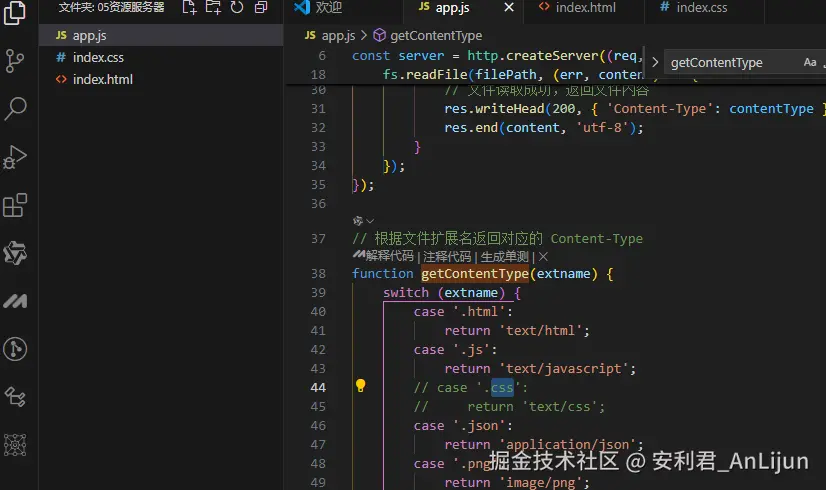Screen dimensions: 826x490
Task: Close the app.js editor tab
Action: 508,7
